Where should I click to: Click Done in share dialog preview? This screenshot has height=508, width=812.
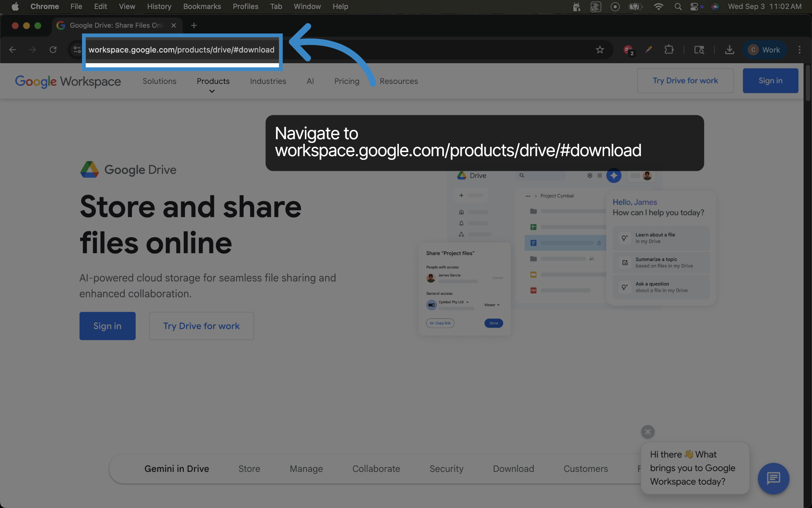(x=494, y=323)
